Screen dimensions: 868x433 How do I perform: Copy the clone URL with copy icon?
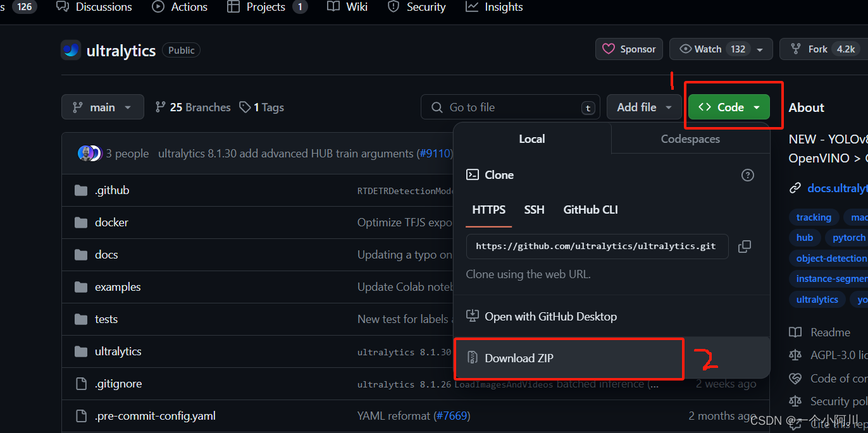[745, 246]
